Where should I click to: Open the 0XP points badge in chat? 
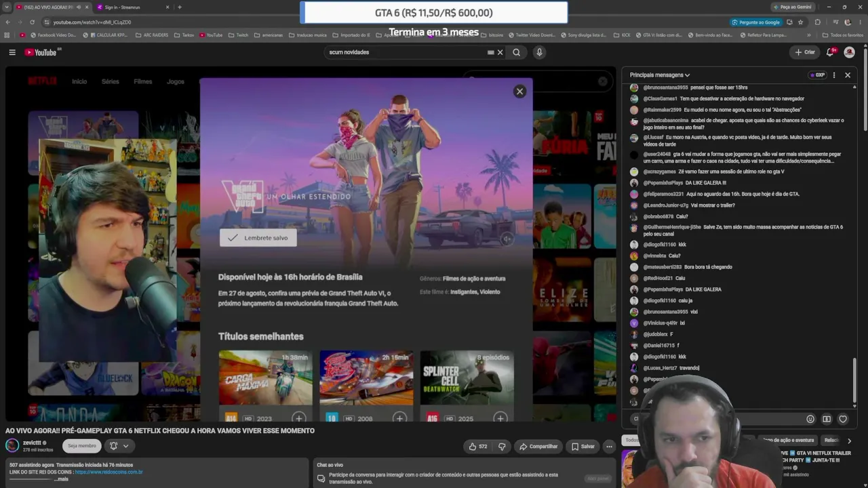817,75
